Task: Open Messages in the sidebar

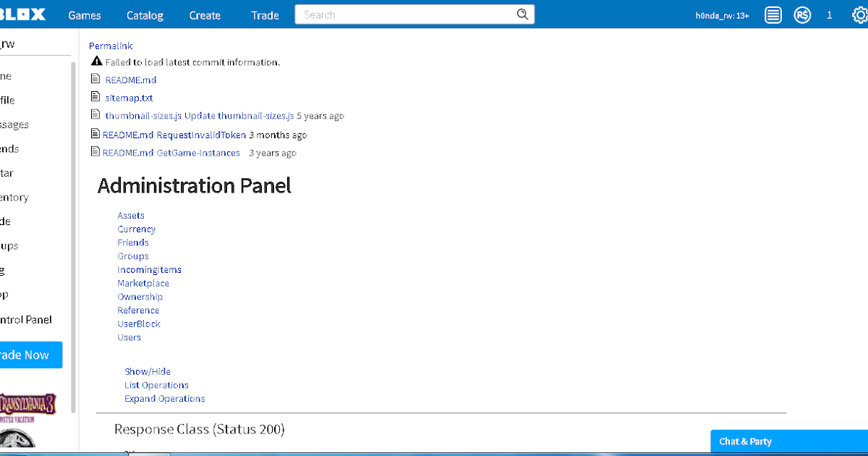Action: coord(14,124)
